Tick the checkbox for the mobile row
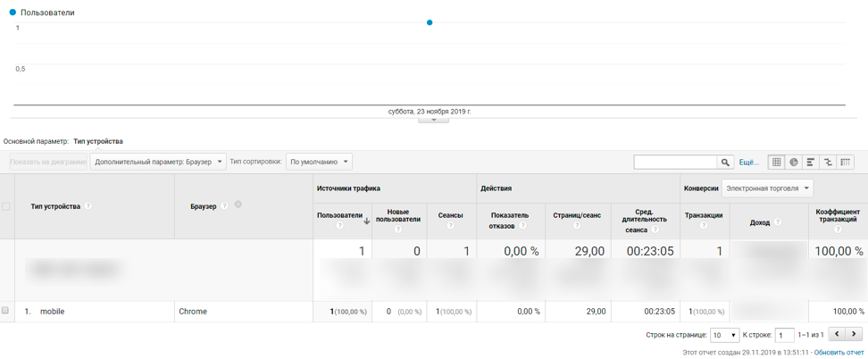This screenshot has width=868, height=359. 5,311
